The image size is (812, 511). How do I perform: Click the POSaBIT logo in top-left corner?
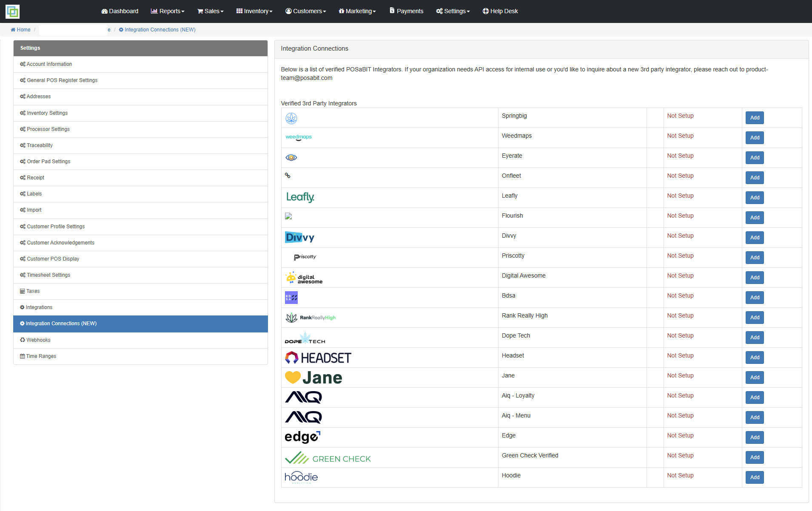coord(12,11)
